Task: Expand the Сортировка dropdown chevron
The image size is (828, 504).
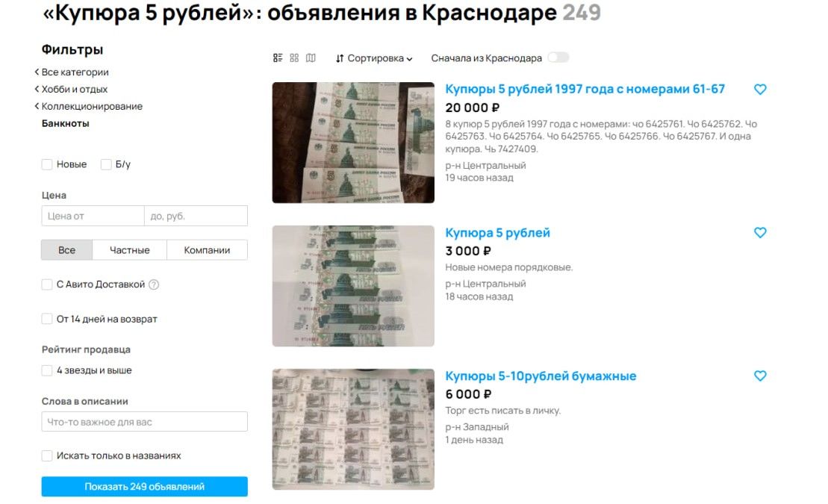Action: point(409,59)
